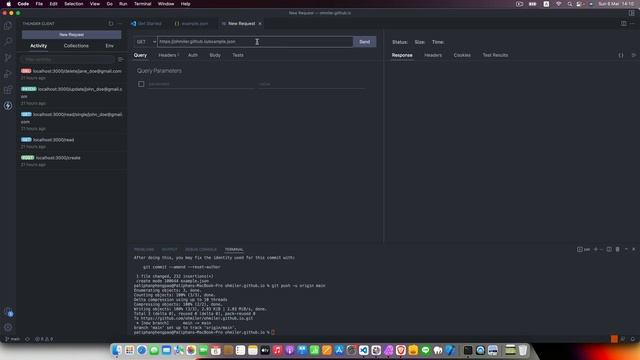Open Apple TV in the Dock
Image resolution: width=640 pixels, height=360 pixels.
click(x=265, y=350)
